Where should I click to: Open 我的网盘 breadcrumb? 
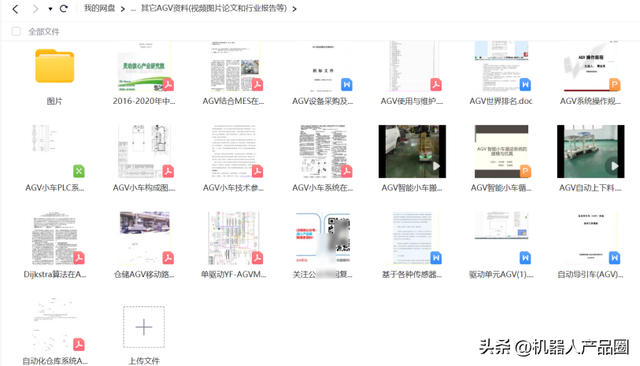pyautogui.click(x=99, y=9)
